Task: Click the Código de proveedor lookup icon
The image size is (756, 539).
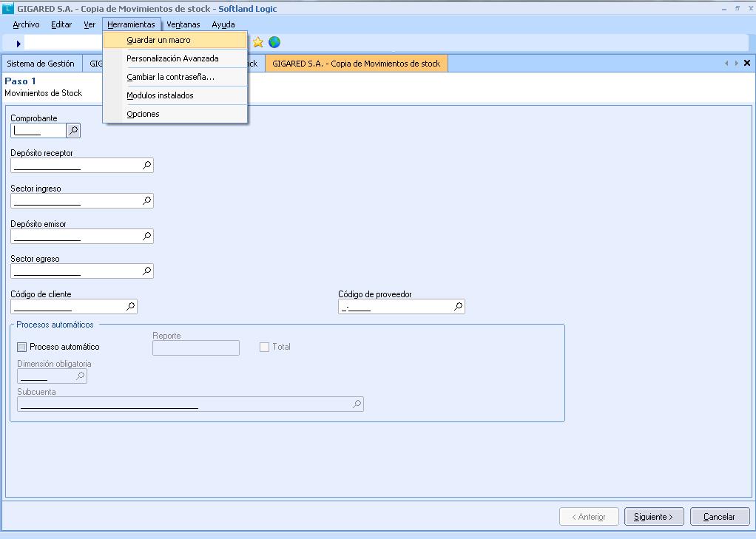Action: (x=458, y=306)
